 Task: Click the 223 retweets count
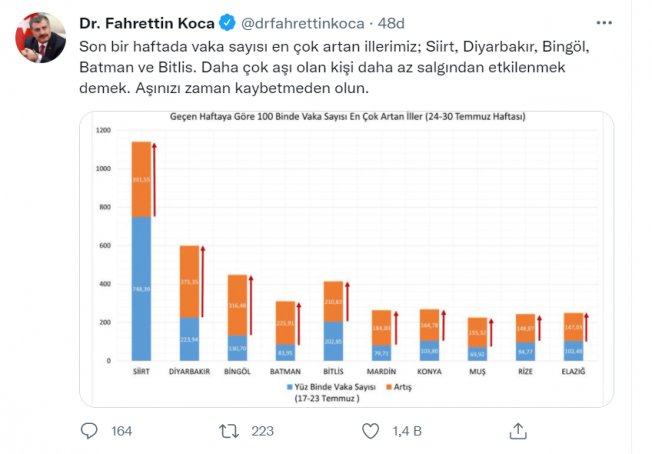(262, 431)
